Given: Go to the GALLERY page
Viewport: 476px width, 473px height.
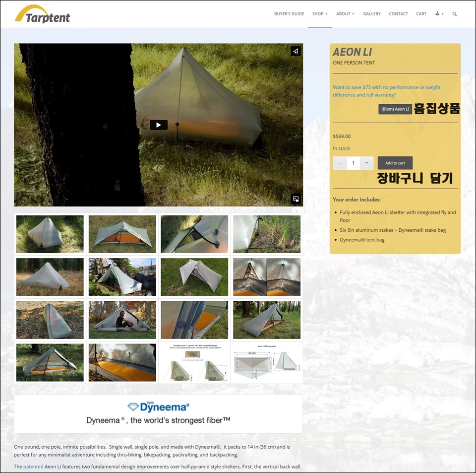Looking at the screenshot, I should (372, 14).
